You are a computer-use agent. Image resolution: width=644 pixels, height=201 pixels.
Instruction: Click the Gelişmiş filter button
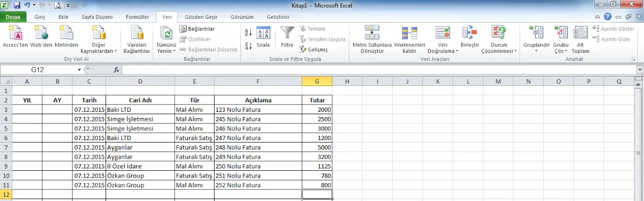pyautogui.click(x=314, y=49)
